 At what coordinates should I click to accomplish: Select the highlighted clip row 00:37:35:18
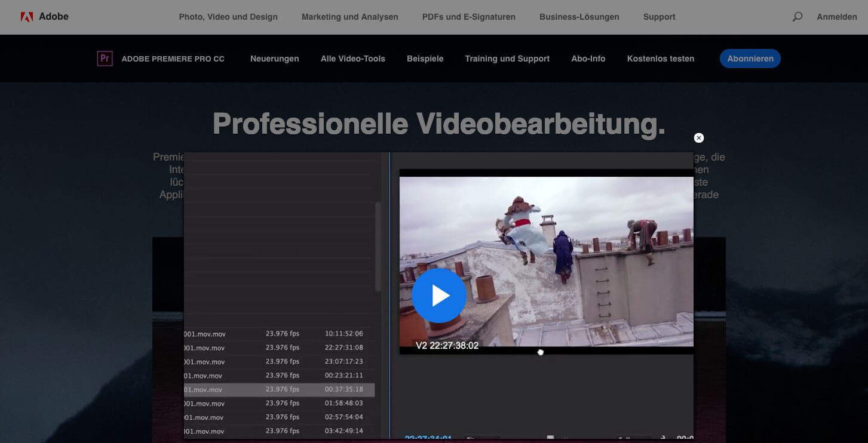pos(279,390)
